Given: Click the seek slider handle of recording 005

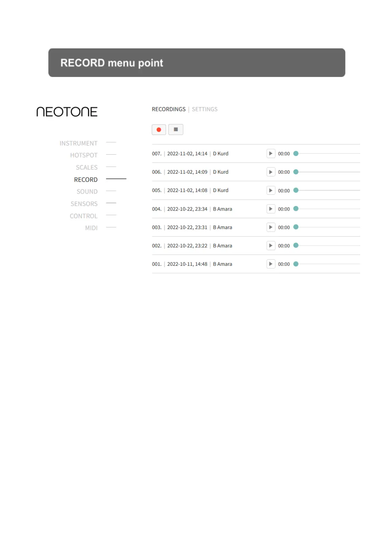Looking at the screenshot, I should click(x=296, y=190).
